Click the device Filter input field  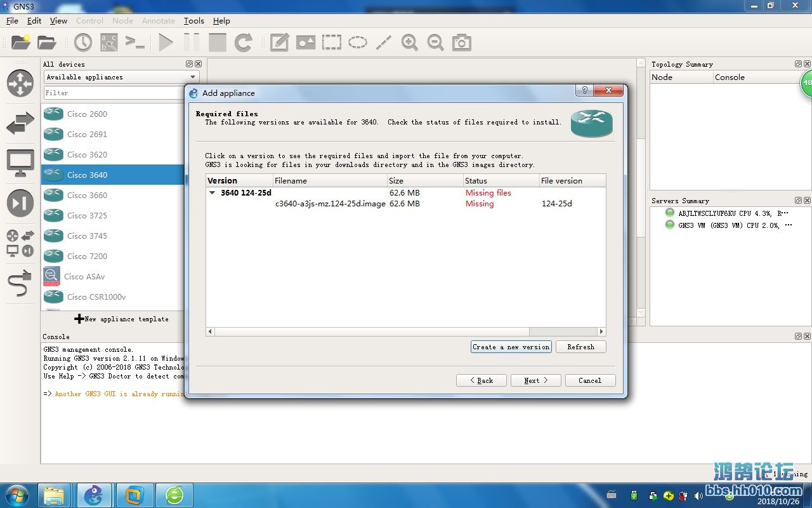tap(114, 93)
